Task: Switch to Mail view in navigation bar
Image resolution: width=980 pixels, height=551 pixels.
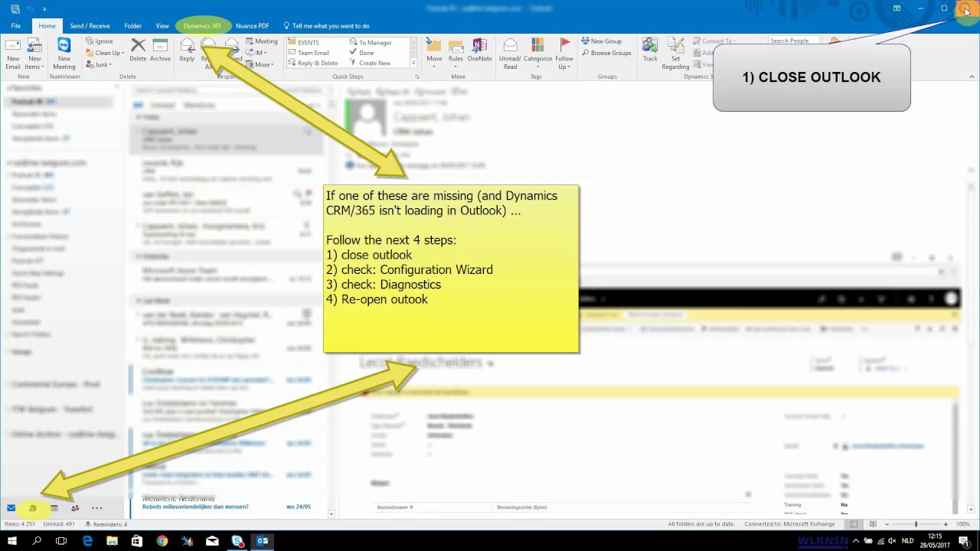Action: 11,508
